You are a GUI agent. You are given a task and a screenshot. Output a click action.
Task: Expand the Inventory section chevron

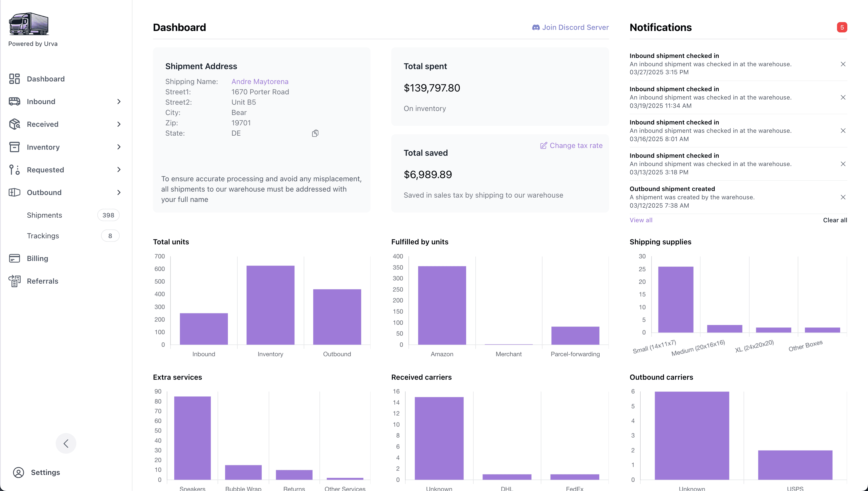[119, 147]
